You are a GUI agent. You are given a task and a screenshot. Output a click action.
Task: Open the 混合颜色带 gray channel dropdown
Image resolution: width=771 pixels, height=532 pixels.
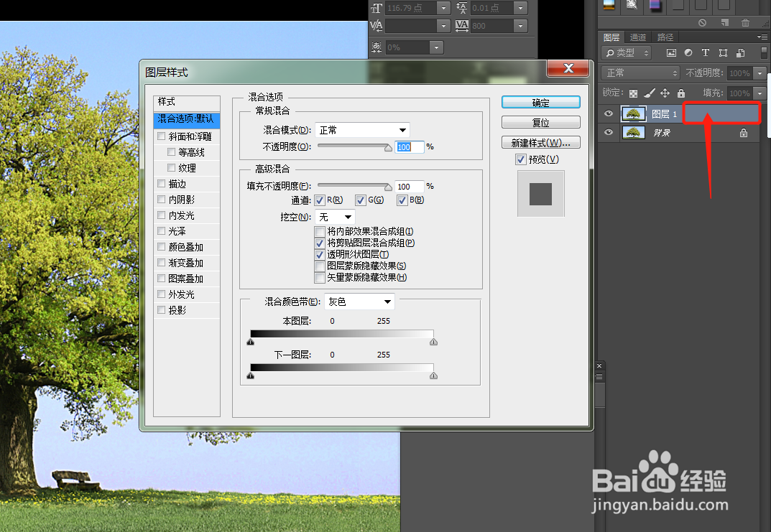[x=359, y=302]
